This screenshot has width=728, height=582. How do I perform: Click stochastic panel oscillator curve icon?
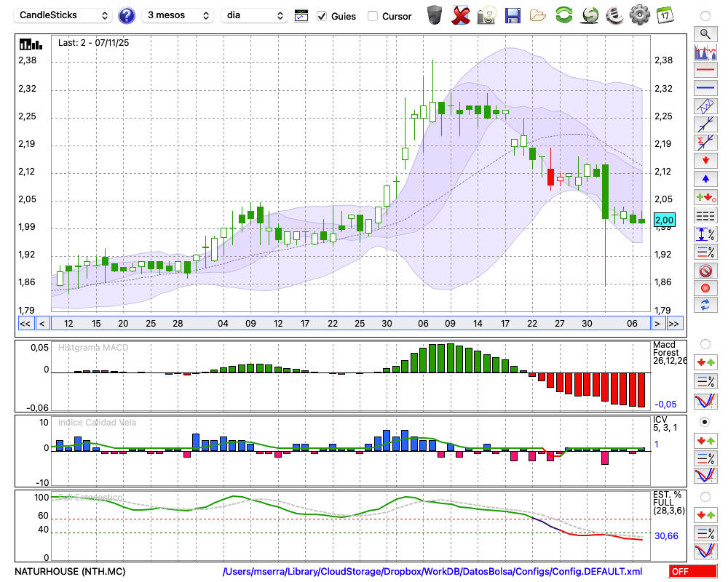tap(705, 551)
